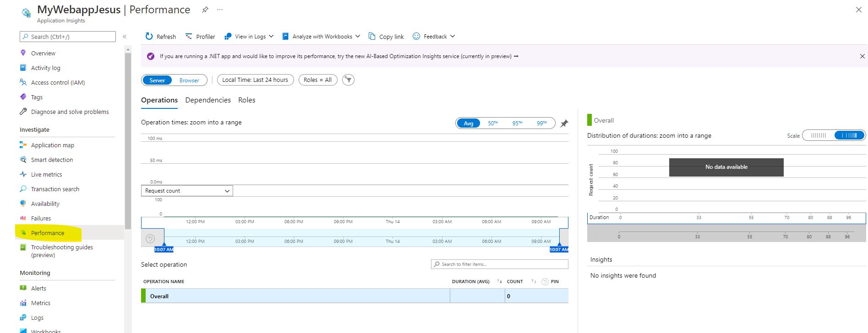Select the Roles tab
Viewport: 868px width, 333px height.
tap(247, 100)
